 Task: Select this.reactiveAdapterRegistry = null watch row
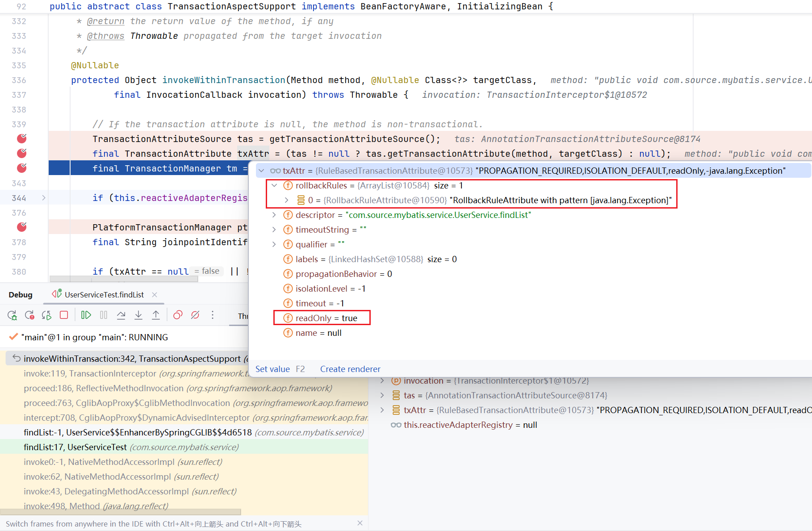click(590, 425)
